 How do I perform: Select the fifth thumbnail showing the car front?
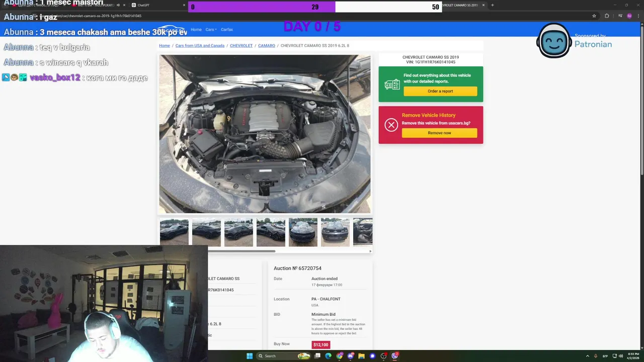pos(303,232)
